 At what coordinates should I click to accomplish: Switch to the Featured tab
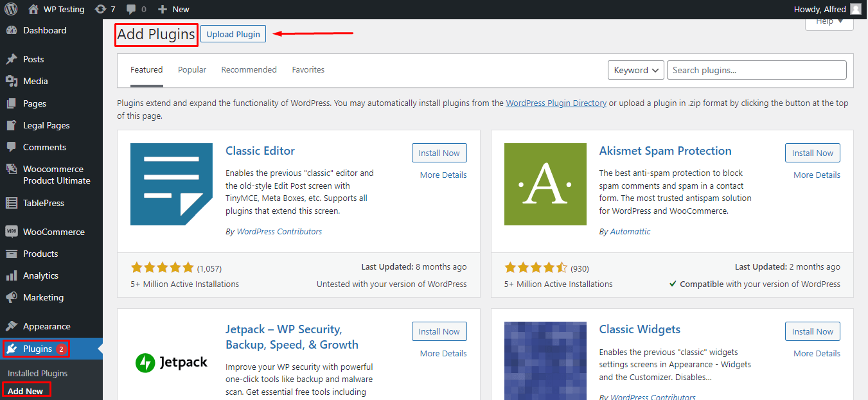click(146, 70)
